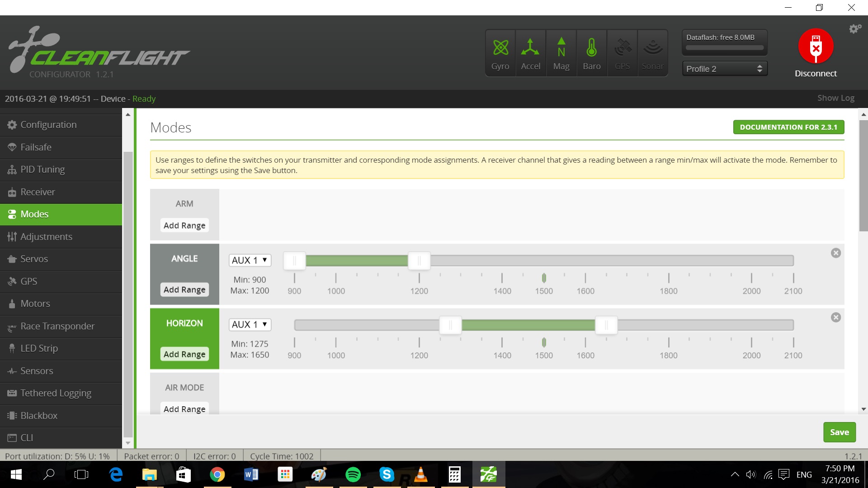Go to the Blackbox tab
868x488 pixels.
(39, 416)
